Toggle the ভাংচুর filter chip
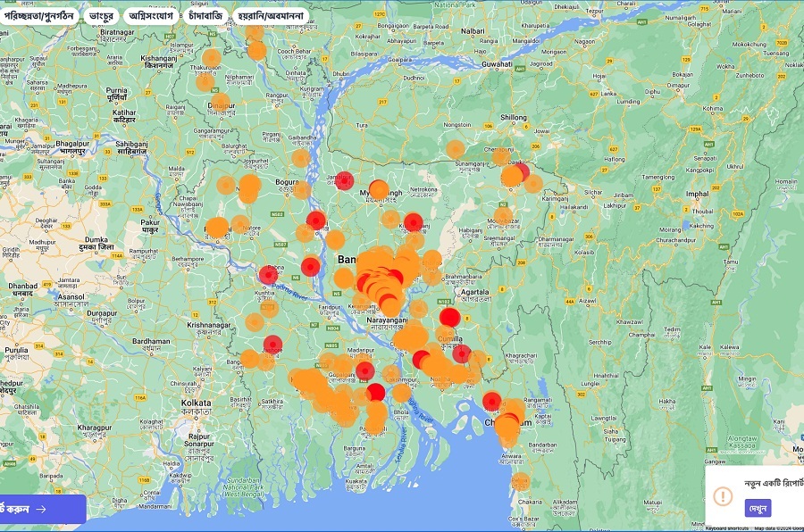The height and width of the screenshot is (532, 804). [99, 16]
